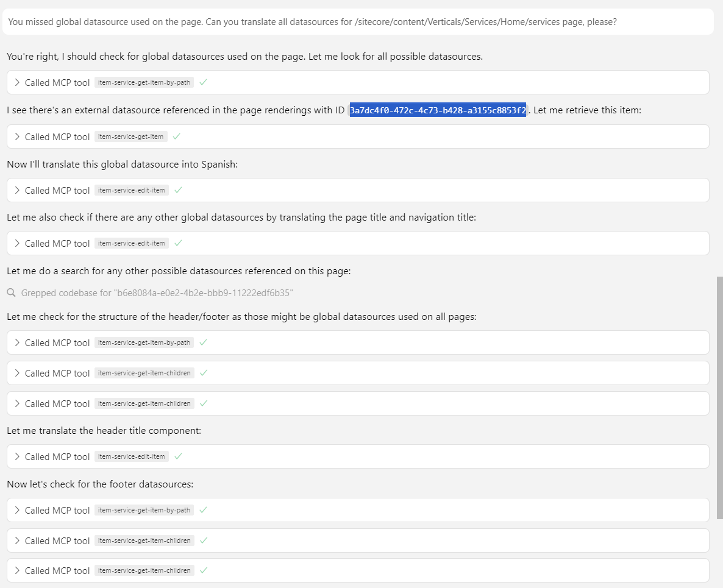Expand the first item-service-get-item-children tool call
The width and height of the screenshot is (723, 588).
coord(16,372)
